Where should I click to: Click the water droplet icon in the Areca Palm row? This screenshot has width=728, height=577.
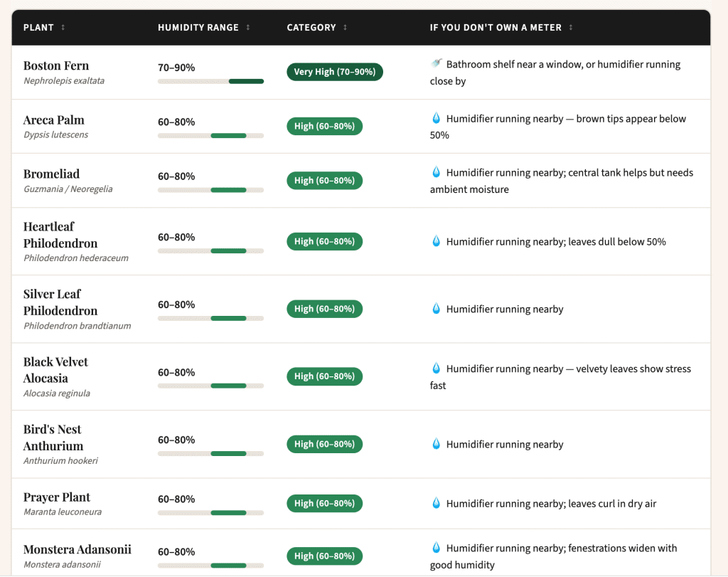(x=436, y=119)
